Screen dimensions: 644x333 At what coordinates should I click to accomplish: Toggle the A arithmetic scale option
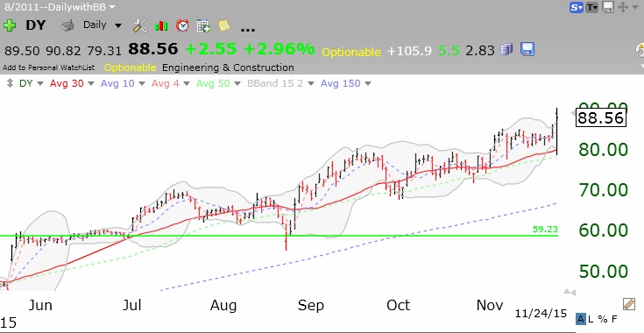pos(581,319)
